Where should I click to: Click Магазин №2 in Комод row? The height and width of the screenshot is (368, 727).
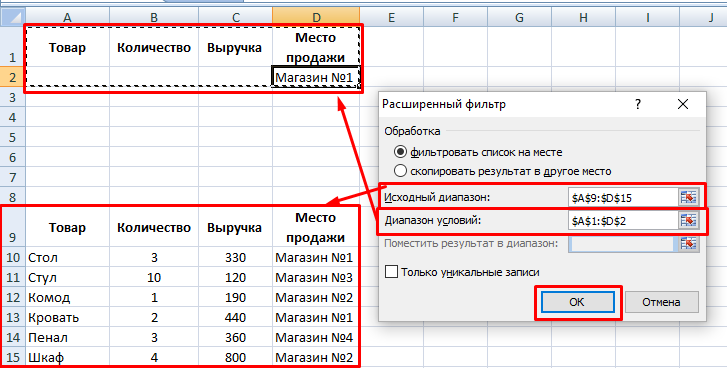[316, 298]
